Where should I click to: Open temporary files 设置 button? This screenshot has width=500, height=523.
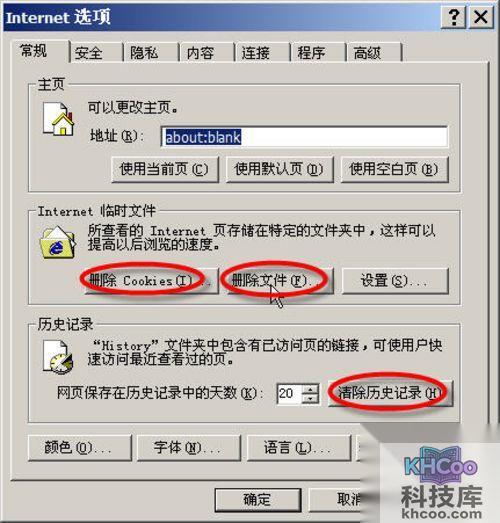395,281
